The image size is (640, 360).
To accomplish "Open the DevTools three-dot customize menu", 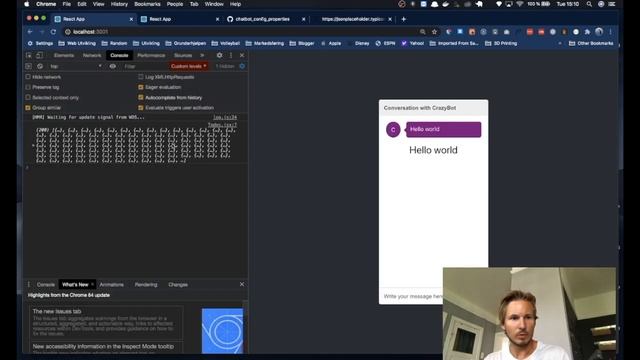I will click(x=231, y=55).
